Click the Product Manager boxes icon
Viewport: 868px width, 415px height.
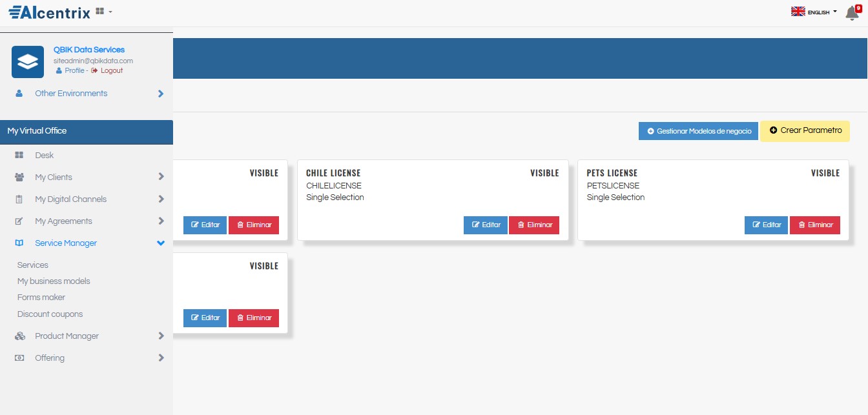19,336
